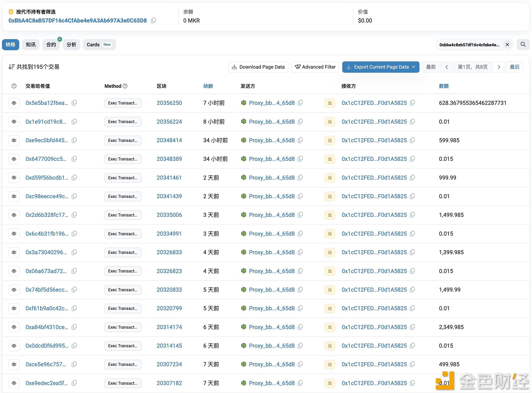Toggle quick view for transaction 0x6c4b31fb196...

(14, 234)
